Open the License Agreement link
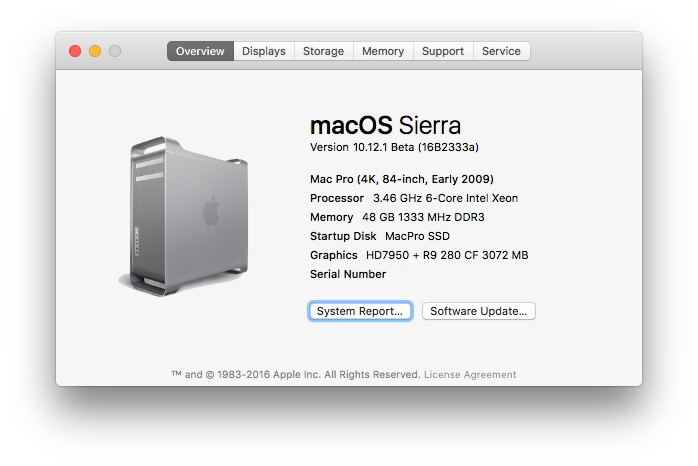This screenshot has width=698, height=466. tap(470, 375)
